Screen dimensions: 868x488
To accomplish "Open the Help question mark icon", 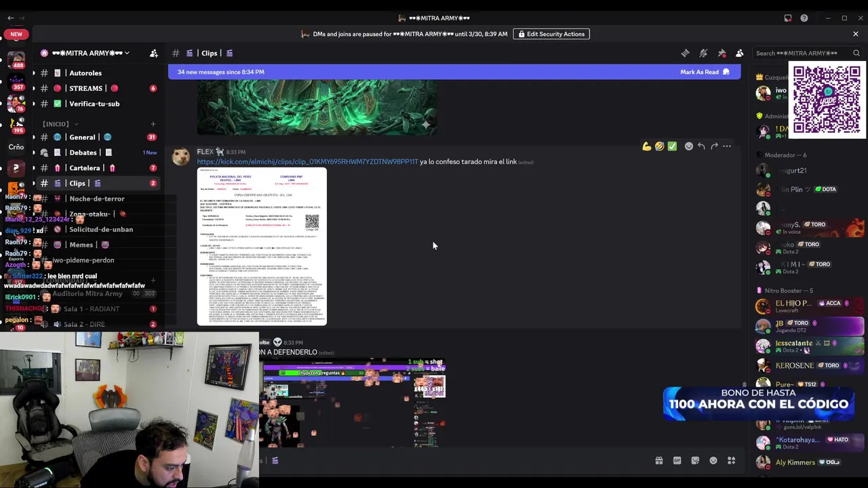I will click(x=804, y=18).
